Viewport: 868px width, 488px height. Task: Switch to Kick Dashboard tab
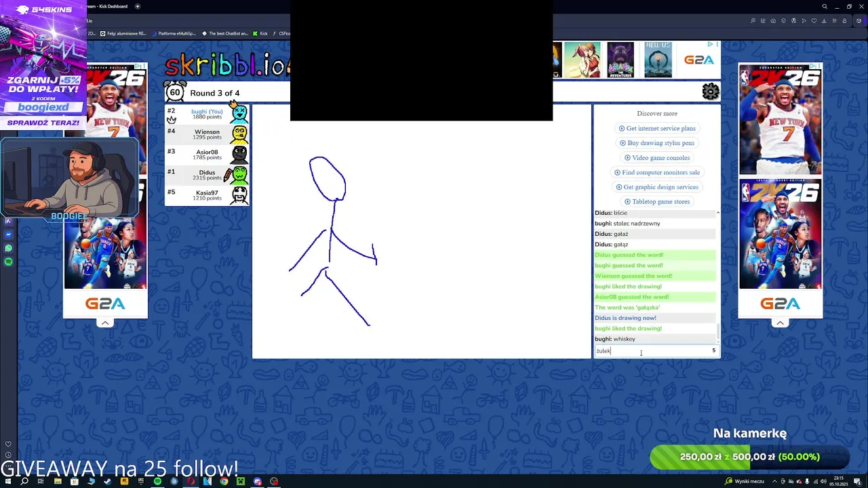coord(108,6)
